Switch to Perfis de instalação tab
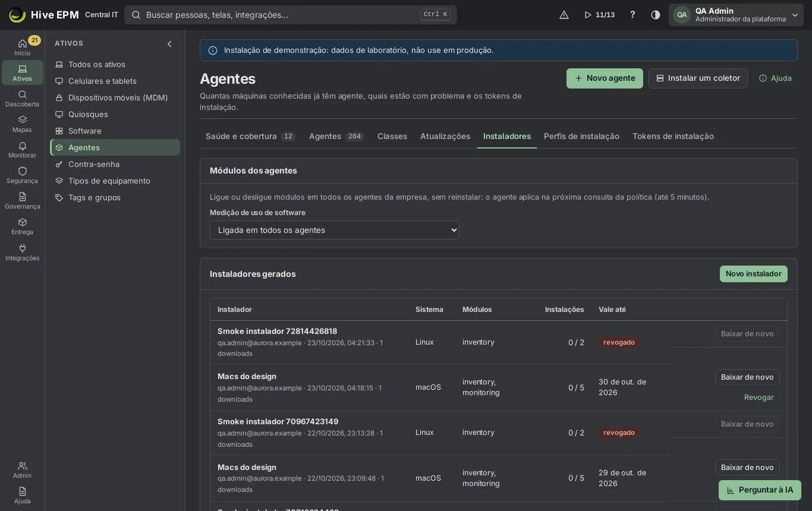812x511 pixels. pos(581,136)
